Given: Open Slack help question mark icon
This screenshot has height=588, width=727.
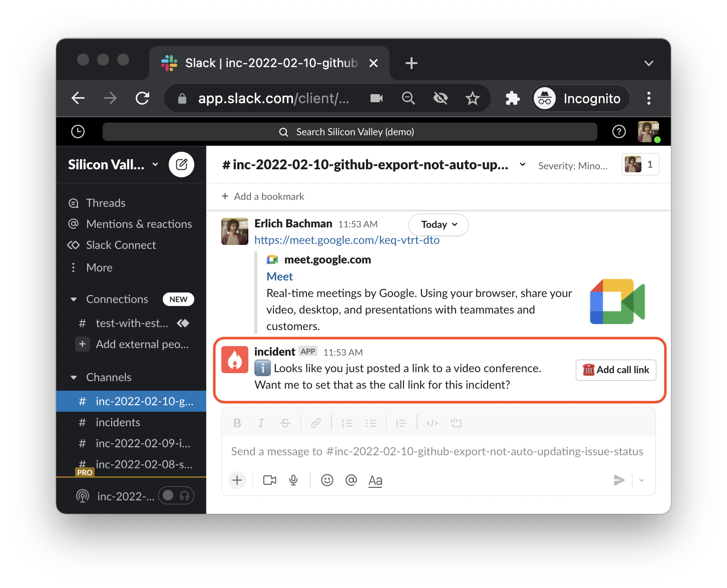Looking at the screenshot, I should pyautogui.click(x=619, y=131).
